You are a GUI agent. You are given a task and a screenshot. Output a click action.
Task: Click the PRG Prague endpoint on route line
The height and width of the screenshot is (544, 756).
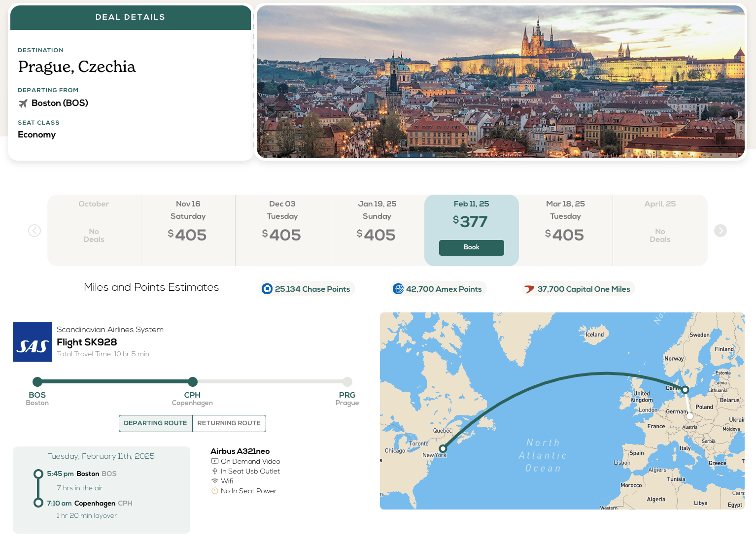[347, 382]
